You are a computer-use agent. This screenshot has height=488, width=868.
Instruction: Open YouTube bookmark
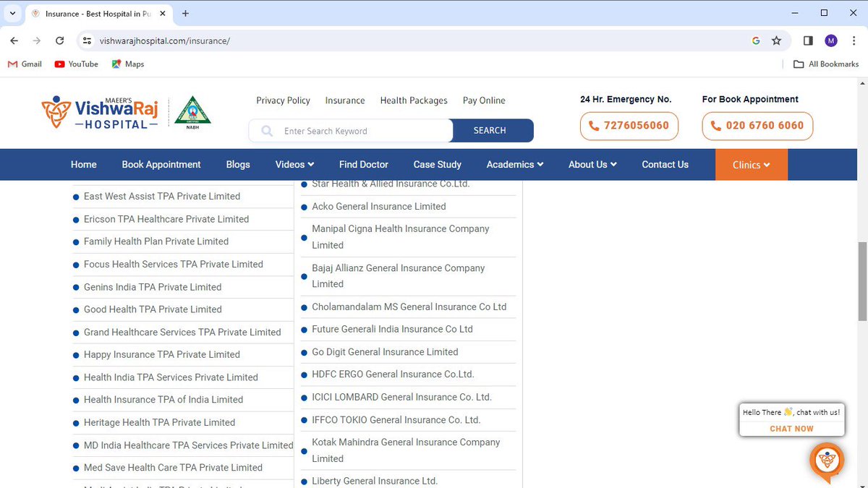76,64
